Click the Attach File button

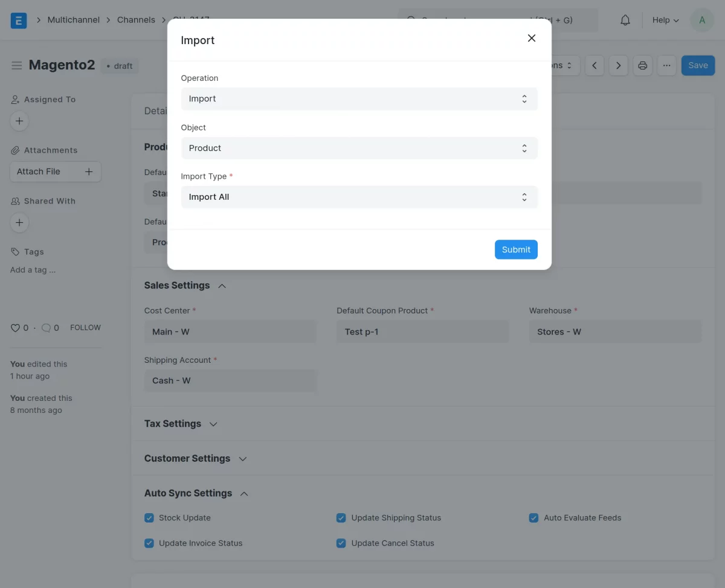tap(55, 171)
